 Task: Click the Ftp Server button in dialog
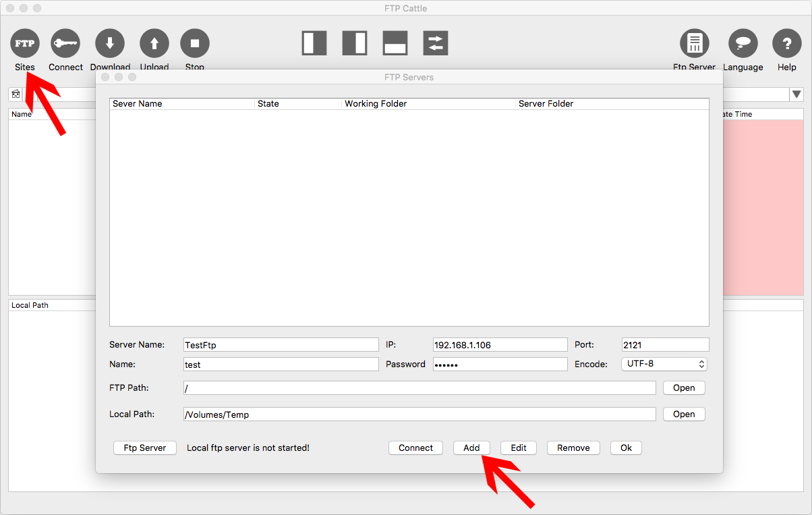145,448
